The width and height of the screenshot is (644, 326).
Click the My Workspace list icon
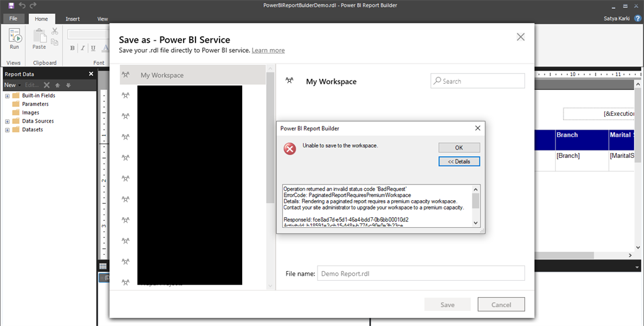point(126,75)
